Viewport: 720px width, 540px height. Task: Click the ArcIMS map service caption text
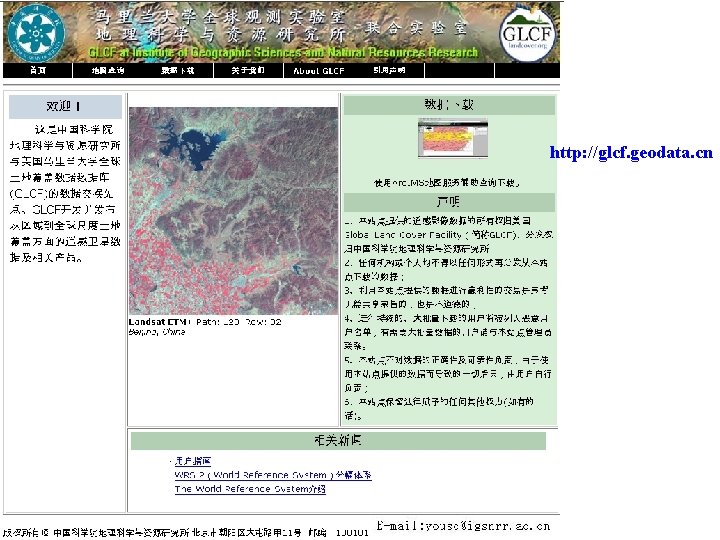point(447,183)
